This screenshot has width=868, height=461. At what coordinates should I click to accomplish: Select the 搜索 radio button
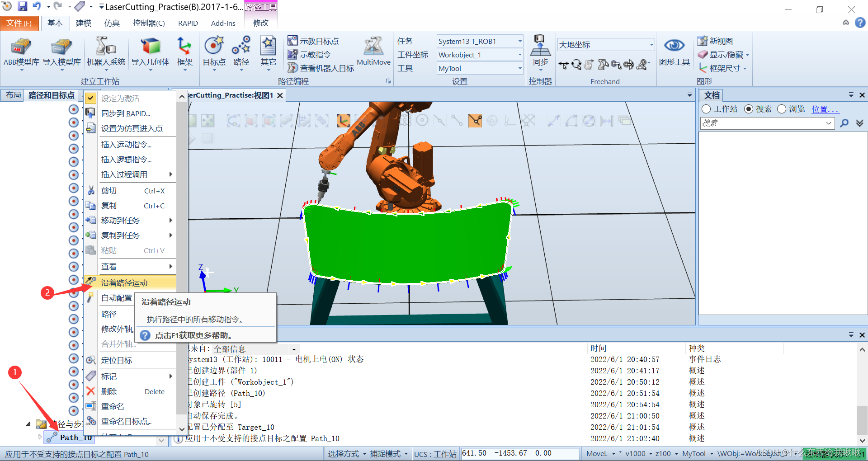click(749, 109)
